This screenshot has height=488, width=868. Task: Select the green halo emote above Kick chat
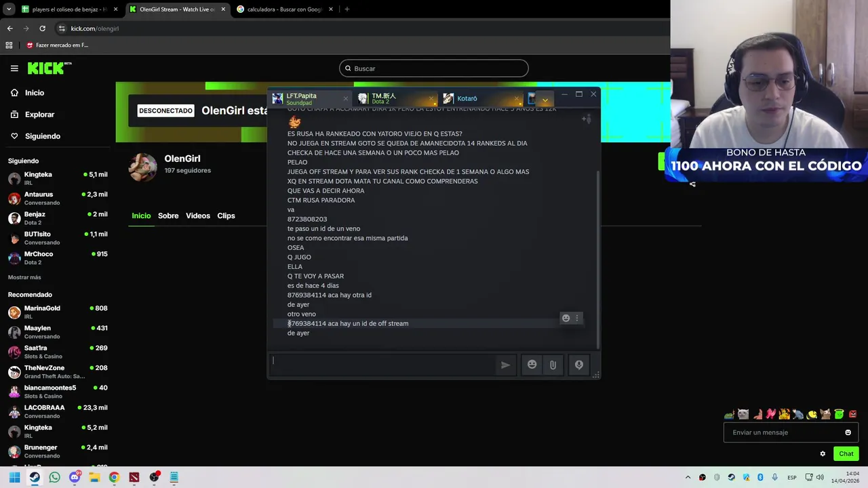coord(839,414)
